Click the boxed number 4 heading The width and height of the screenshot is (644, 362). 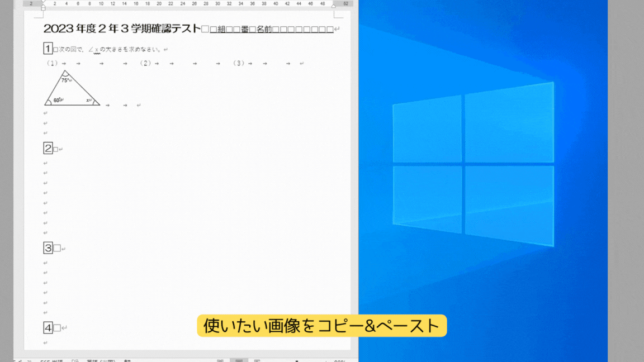(x=48, y=328)
